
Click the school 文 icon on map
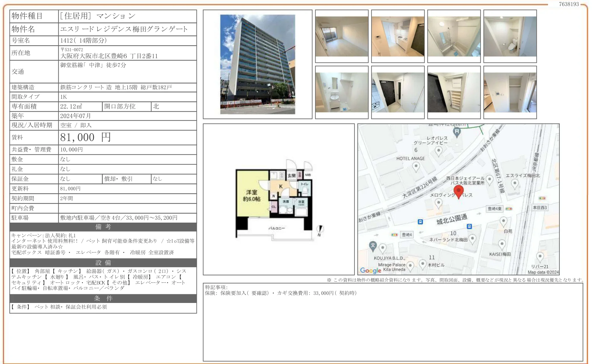coord(373,246)
